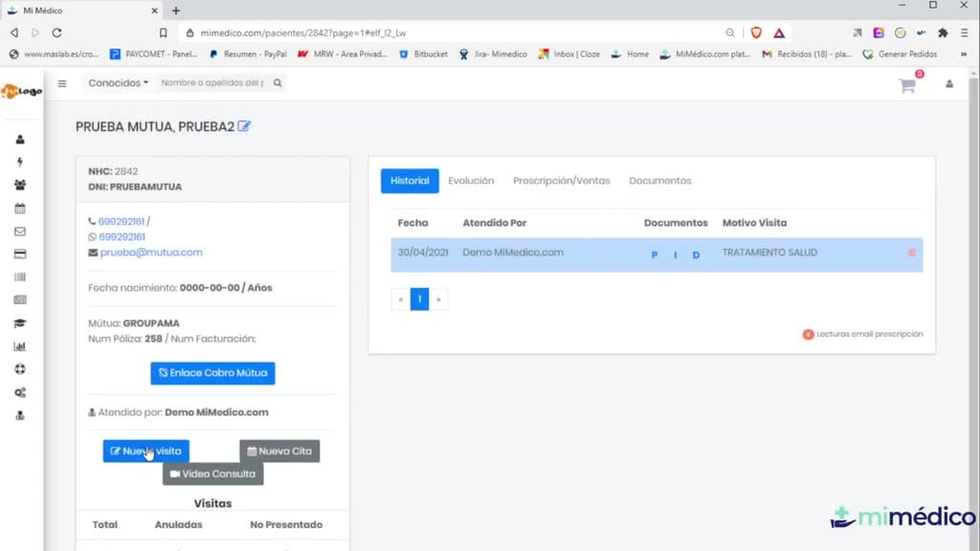Open D document of 30/04/2021 visit
The image size is (980, 551).
[x=696, y=254]
